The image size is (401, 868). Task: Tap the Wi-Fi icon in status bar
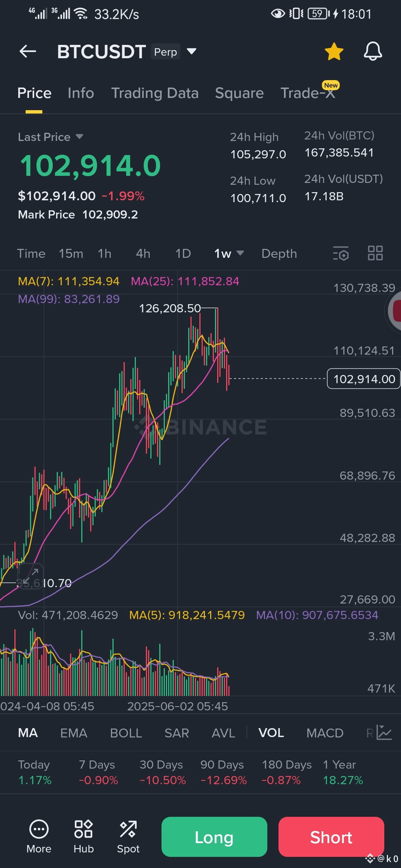(x=81, y=14)
